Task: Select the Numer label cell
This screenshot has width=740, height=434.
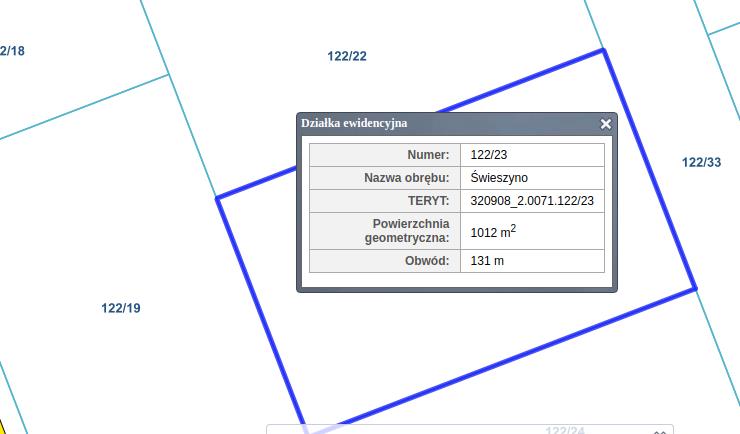Action: click(x=385, y=155)
